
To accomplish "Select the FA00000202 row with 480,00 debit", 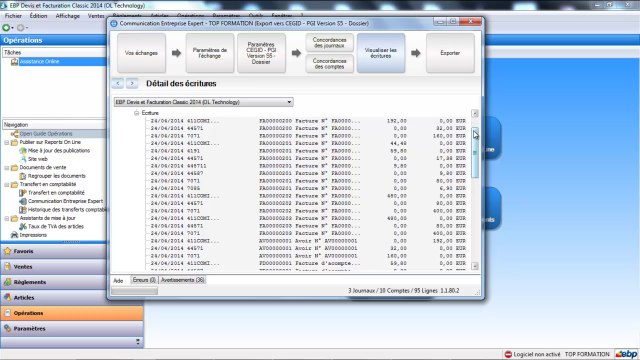I will (308, 196).
